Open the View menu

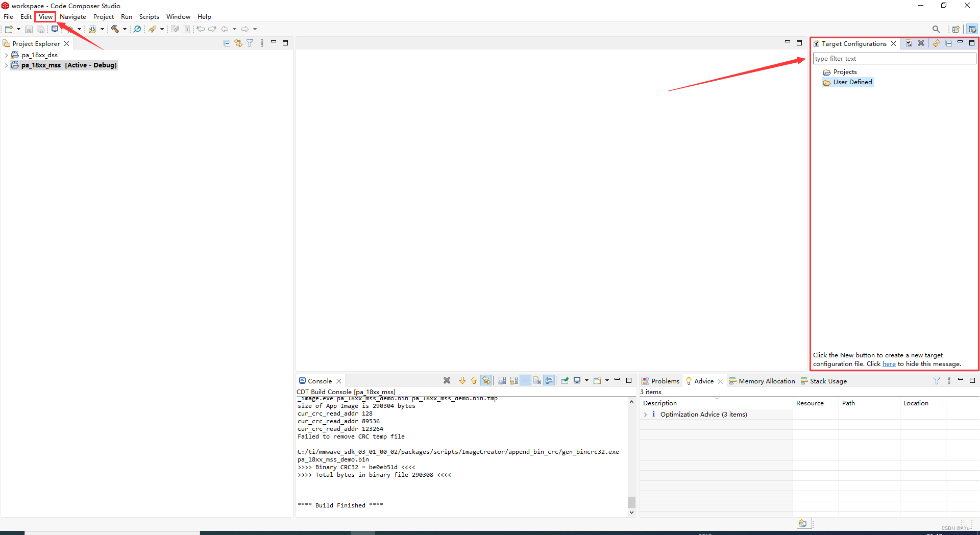pyautogui.click(x=45, y=17)
